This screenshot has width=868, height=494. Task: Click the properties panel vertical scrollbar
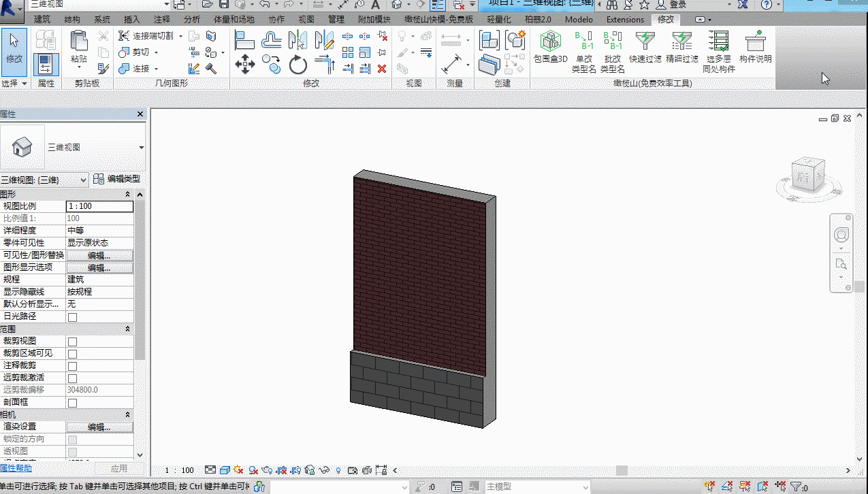pyautogui.click(x=140, y=279)
